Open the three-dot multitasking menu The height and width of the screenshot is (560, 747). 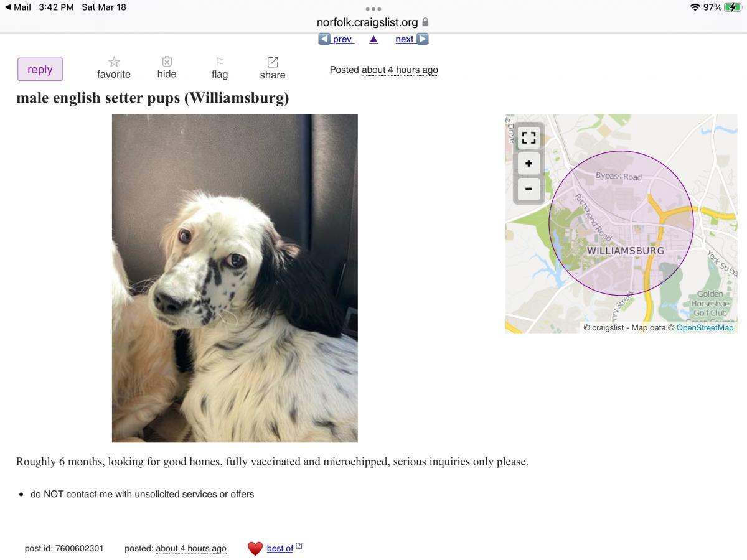(x=374, y=9)
